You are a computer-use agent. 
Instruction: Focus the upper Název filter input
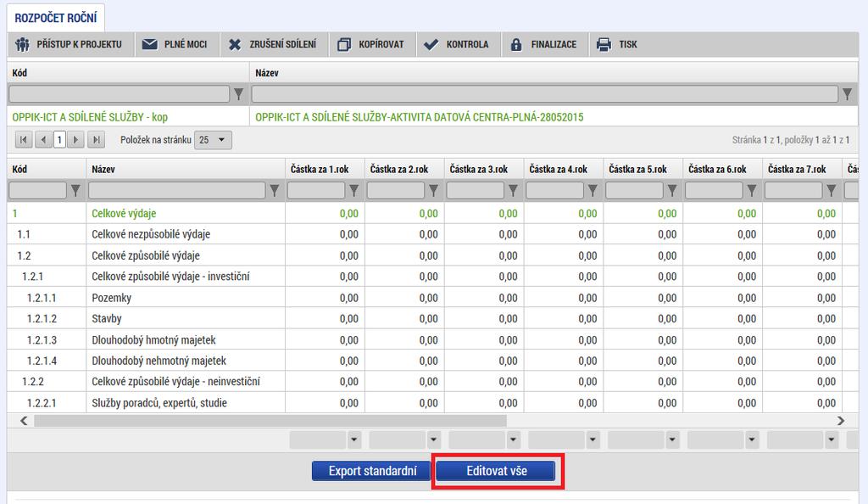tap(545, 94)
